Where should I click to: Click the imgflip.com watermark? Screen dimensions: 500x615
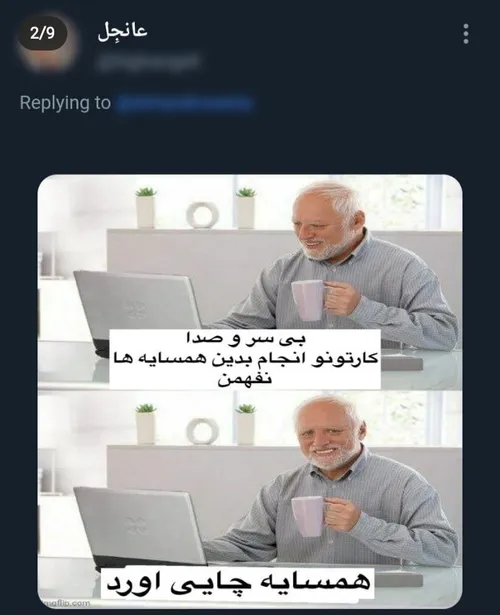click(x=66, y=603)
